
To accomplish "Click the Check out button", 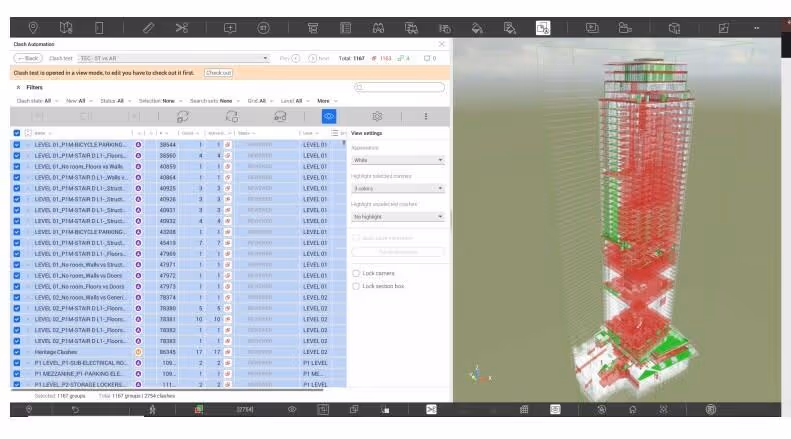I will 218,73.
